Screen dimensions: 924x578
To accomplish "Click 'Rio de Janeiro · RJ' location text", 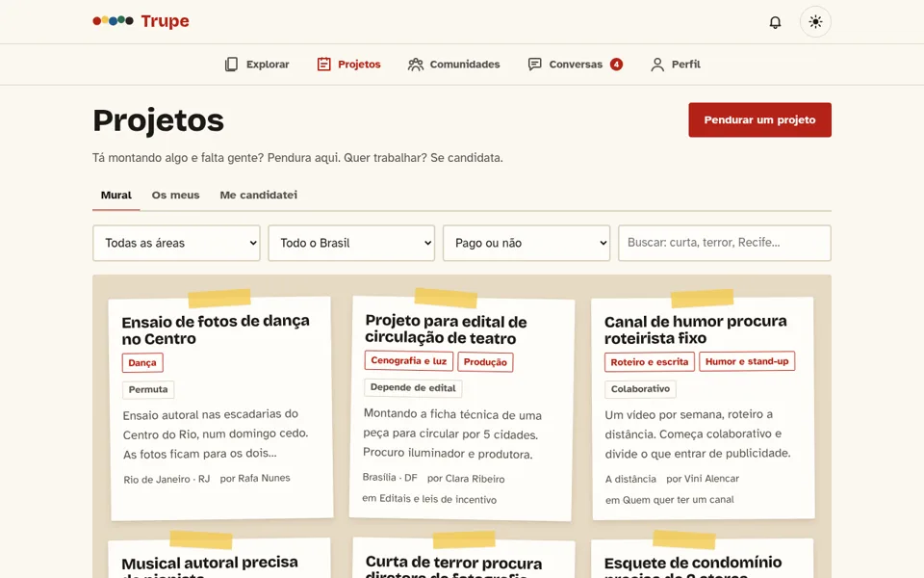I will tap(167, 479).
